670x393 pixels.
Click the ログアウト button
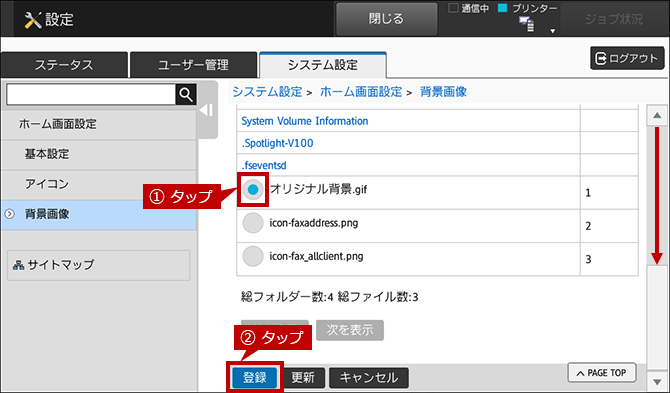click(627, 58)
